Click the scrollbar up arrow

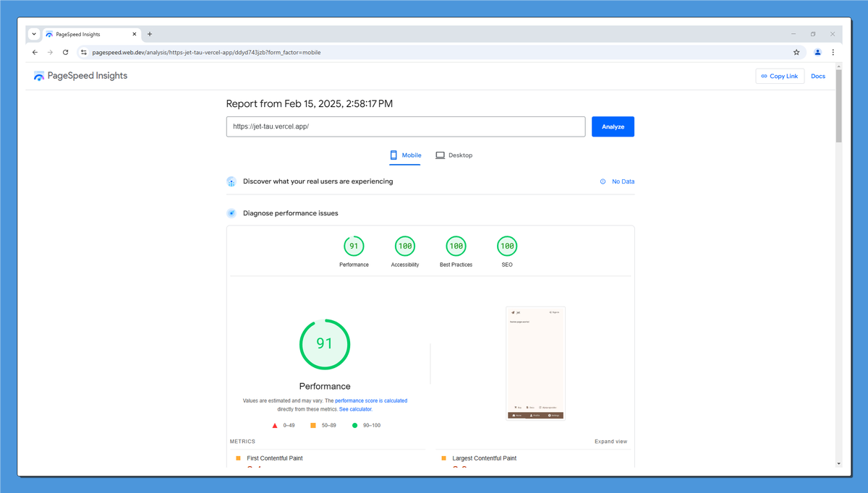(x=839, y=67)
